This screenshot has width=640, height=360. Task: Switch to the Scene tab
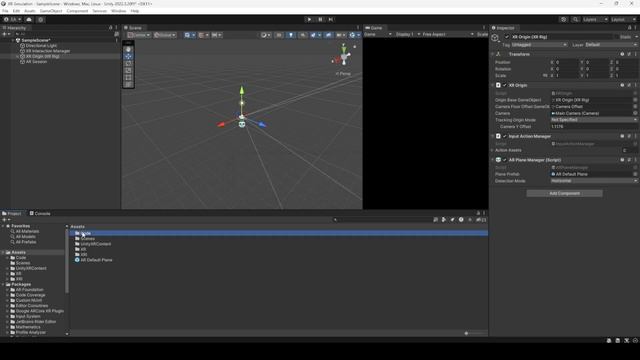(133, 28)
